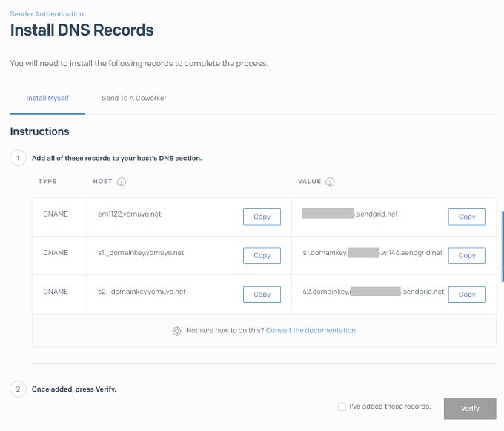Image resolution: width=504 pixels, height=431 pixels.
Task: Copy the s1._domainkey.yomuyo.net host
Action: [262, 255]
